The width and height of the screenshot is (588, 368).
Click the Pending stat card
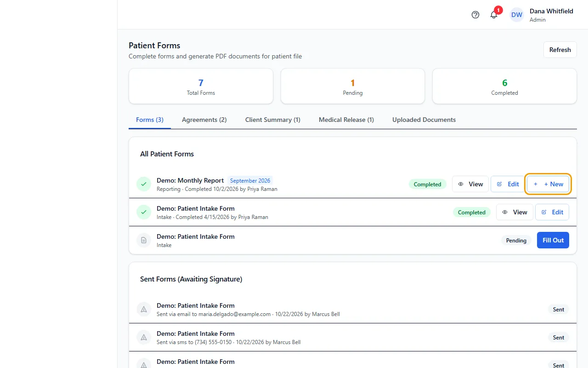[353, 86]
